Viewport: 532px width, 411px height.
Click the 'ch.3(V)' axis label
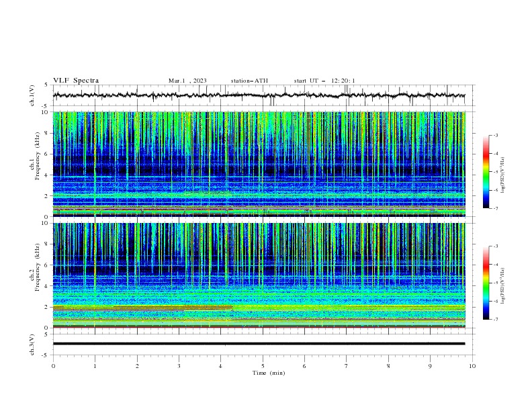click(32, 345)
